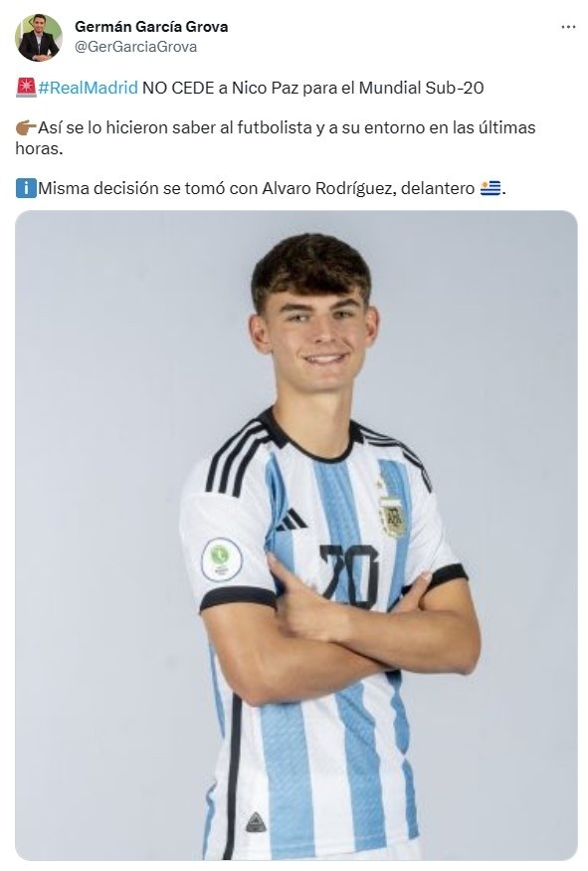Click the 'Mundial Sub-20' text
588x871 pixels.
pos(421,88)
